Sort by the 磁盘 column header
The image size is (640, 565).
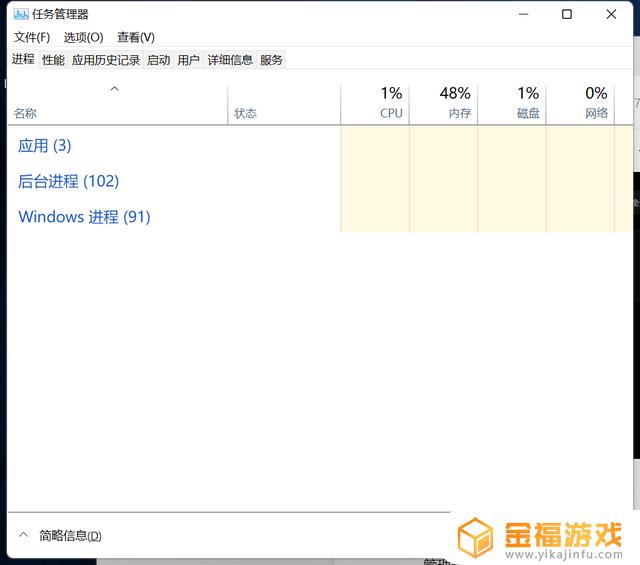coord(512,104)
